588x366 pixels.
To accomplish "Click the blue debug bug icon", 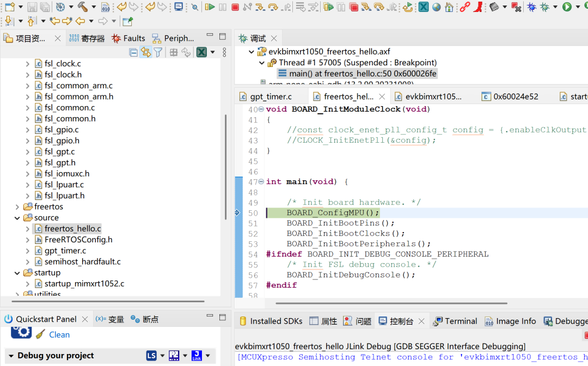I will click(x=532, y=7).
